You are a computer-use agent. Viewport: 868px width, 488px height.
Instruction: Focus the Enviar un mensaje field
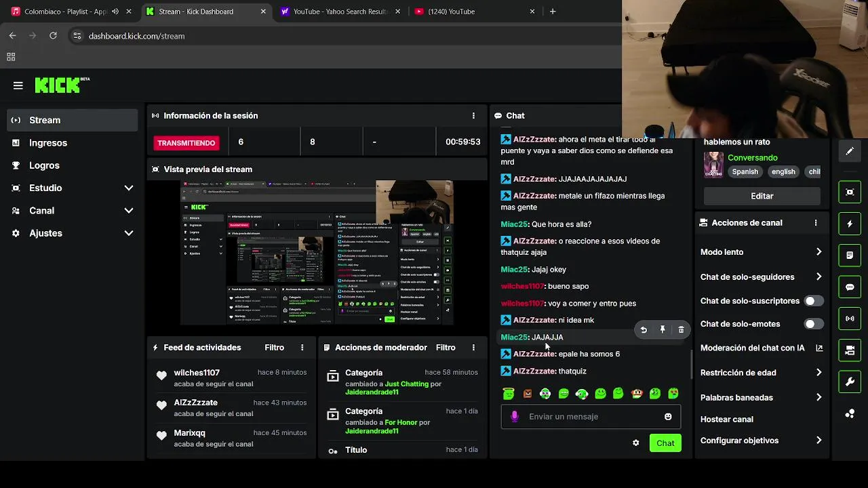coord(591,417)
